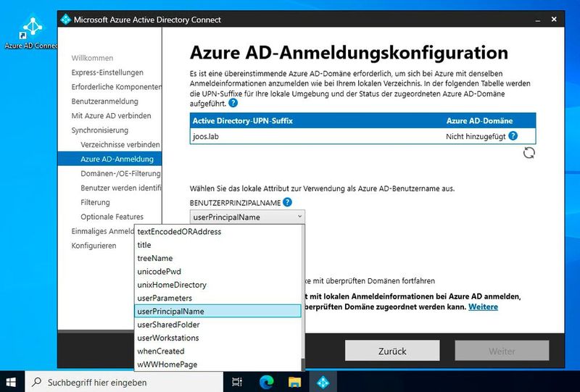The image size is (580, 392).
Task: Go to the Willkommen step
Action: pos(92,58)
